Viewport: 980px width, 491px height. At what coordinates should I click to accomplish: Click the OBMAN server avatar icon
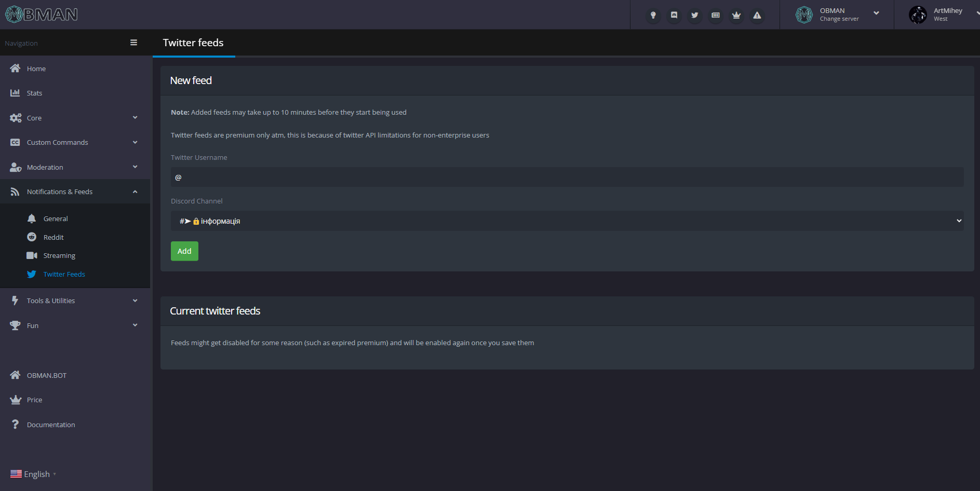pyautogui.click(x=804, y=15)
